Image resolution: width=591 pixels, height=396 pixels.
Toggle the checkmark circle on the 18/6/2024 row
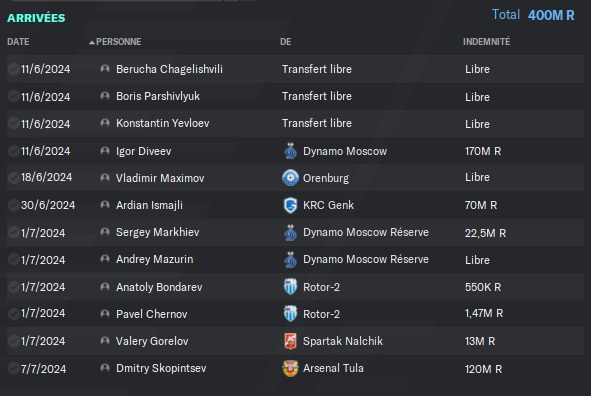point(14,177)
